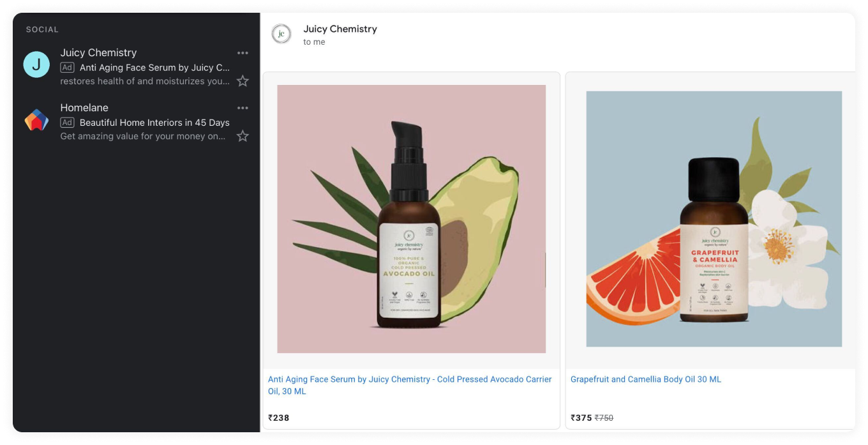Click the ₹238 price
The width and height of the screenshot is (868, 445).
pos(279,418)
